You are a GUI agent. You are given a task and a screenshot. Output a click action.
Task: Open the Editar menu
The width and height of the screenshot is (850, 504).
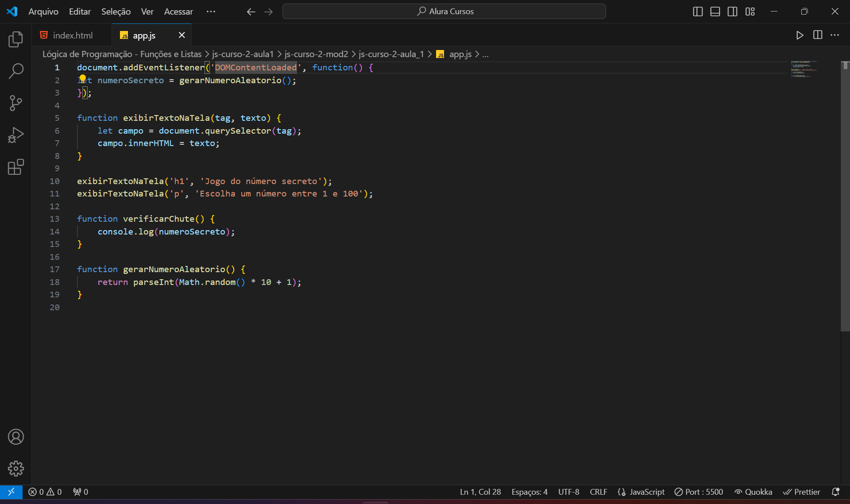(x=80, y=12)
